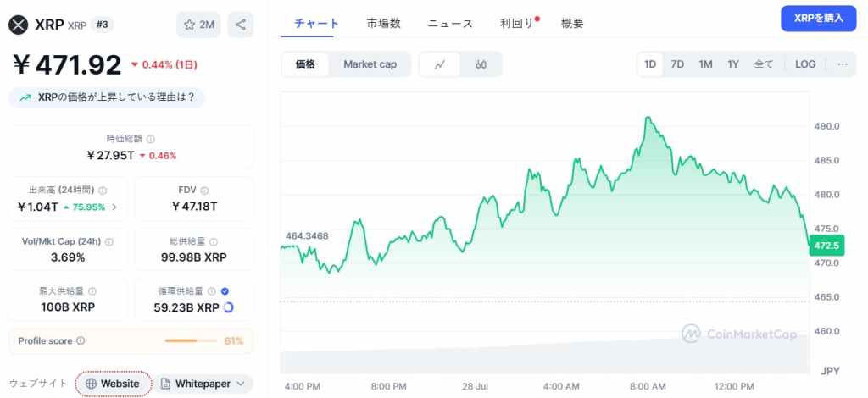868x398 pixels.
Task: Open the Website link
Action: click(x=113, y=384)
